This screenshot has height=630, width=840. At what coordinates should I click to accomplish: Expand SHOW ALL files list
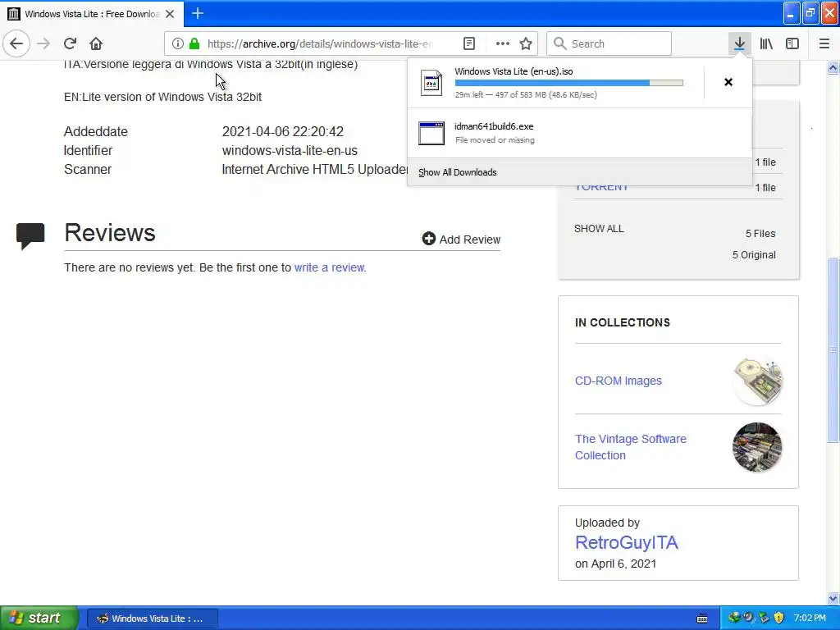pyautogui.click(x=599, y=229)
